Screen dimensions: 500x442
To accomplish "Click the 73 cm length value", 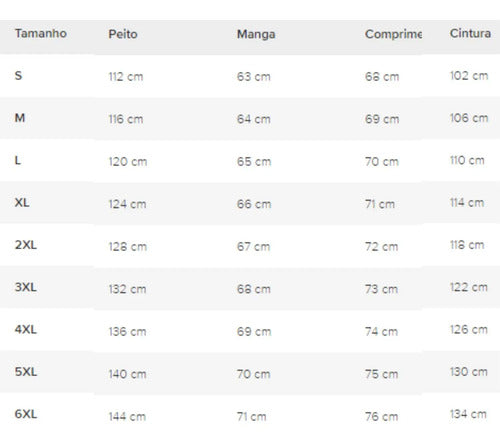I will tap(381, 289).
